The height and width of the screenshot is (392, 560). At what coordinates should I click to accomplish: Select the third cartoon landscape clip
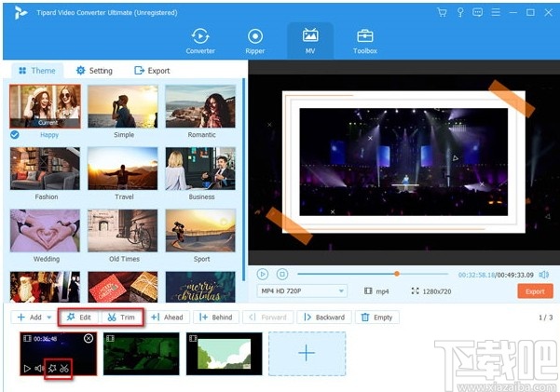pos(225,354)
